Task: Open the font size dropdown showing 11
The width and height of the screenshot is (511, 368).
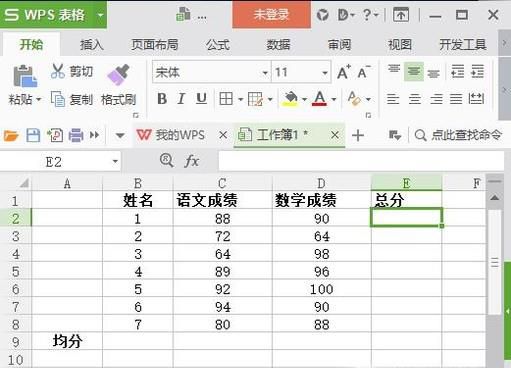Action: pyautogui.click(x=325, y=73)
